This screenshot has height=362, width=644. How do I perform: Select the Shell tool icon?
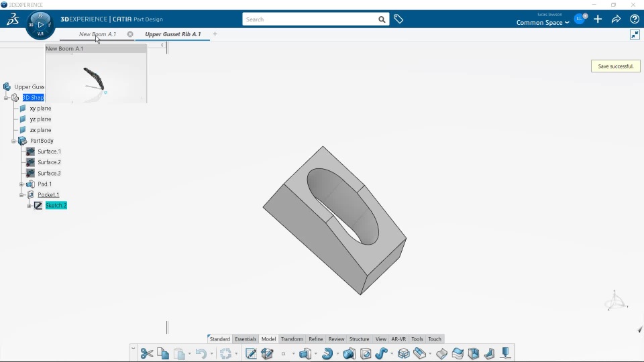coord(474,353)
